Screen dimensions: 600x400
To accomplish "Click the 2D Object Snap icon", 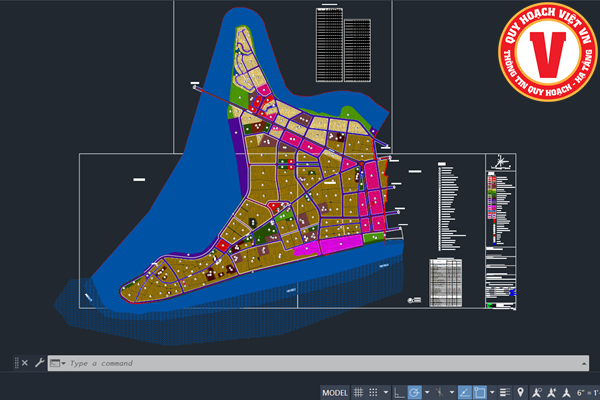I will 479,391.
